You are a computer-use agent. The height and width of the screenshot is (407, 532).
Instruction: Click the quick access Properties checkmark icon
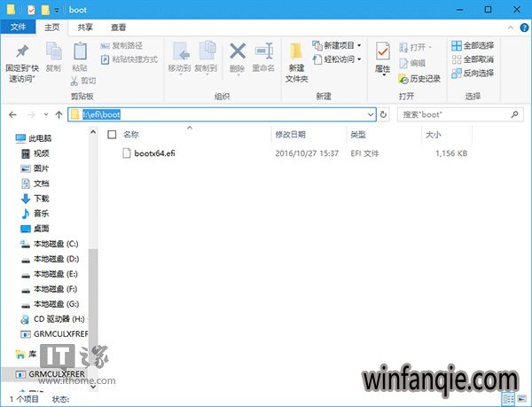(31, 10)
